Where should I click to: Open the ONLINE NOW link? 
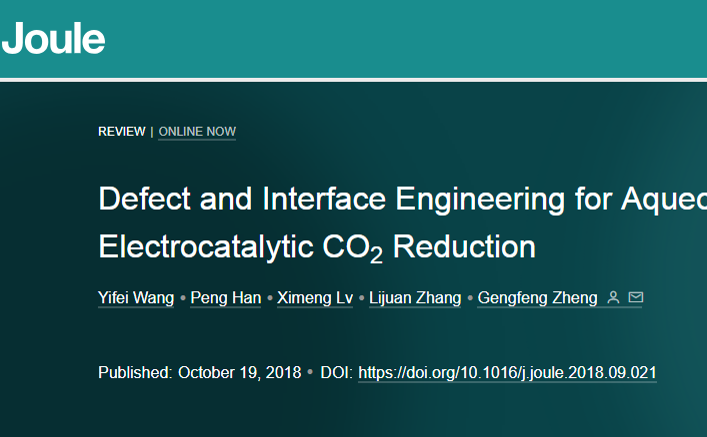(x=197, y=132)
